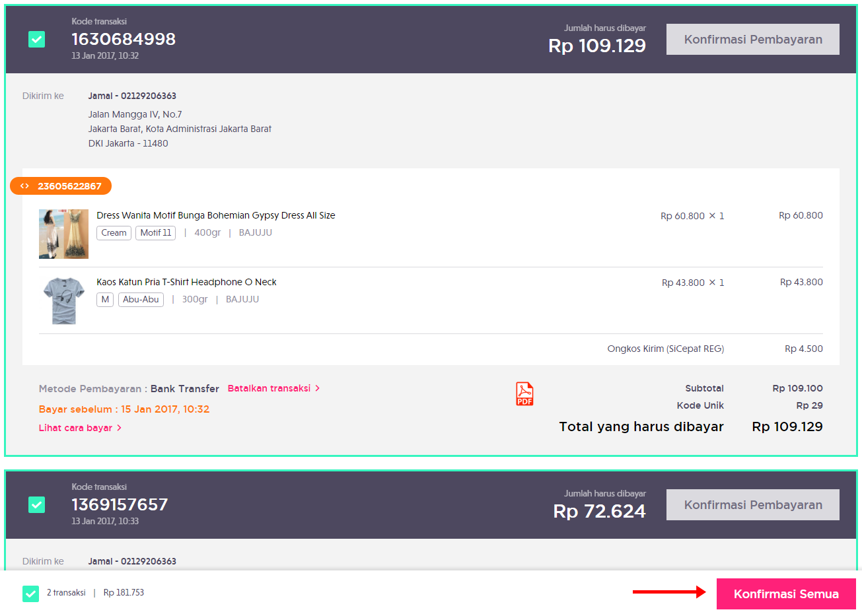Click the 2 transaksi label
This screenshot has width=862, height=616.
click(x=66, y=593)
